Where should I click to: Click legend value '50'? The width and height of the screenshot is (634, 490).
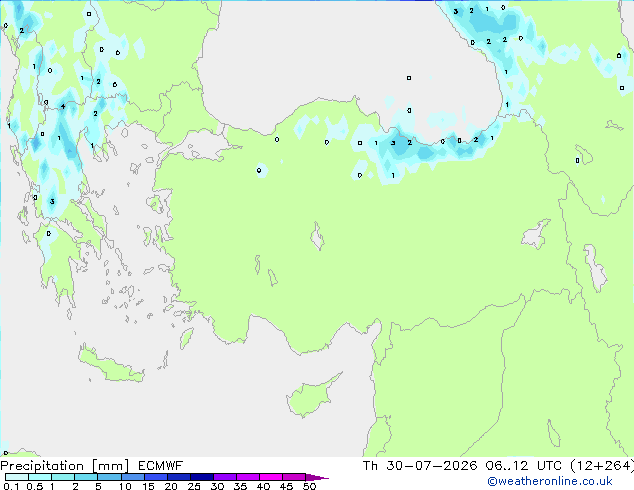309,486
